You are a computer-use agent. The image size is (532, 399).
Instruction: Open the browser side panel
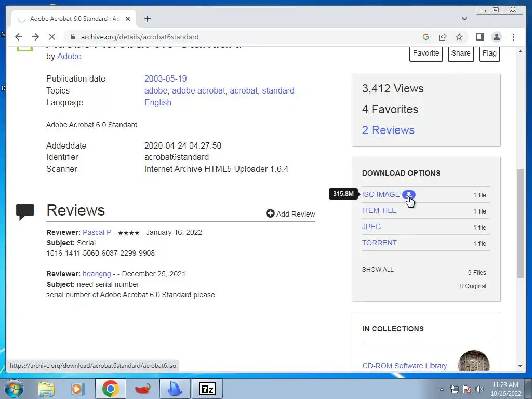(480, 37)
